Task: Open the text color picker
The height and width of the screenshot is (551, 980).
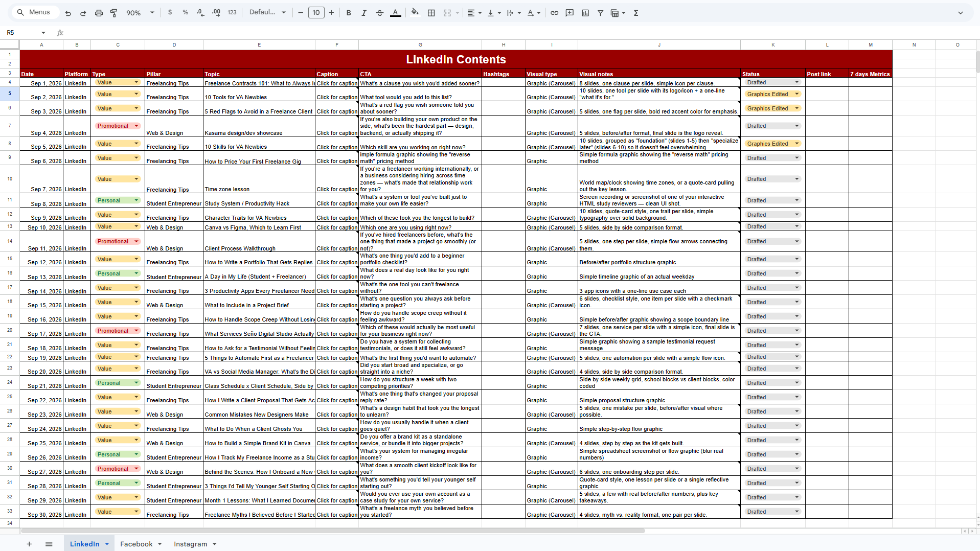Action: tap(396, 13)
